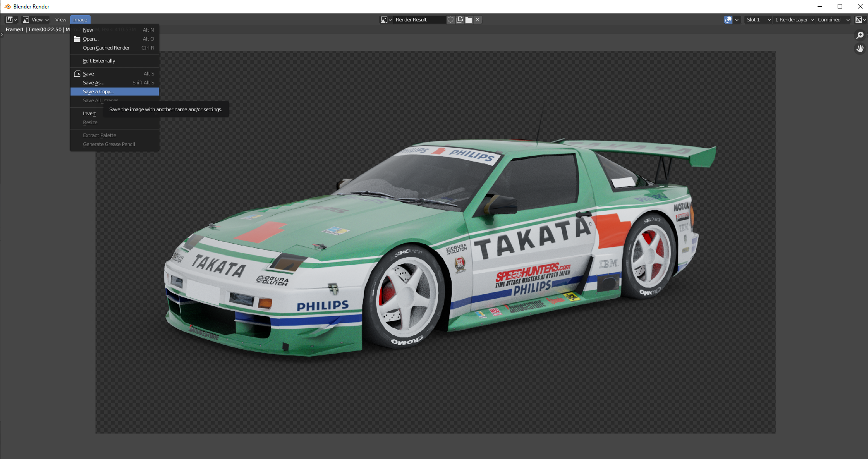Toggle the gizmo visibility button
Screen dimensions: 868x459
tap(728, 20)
